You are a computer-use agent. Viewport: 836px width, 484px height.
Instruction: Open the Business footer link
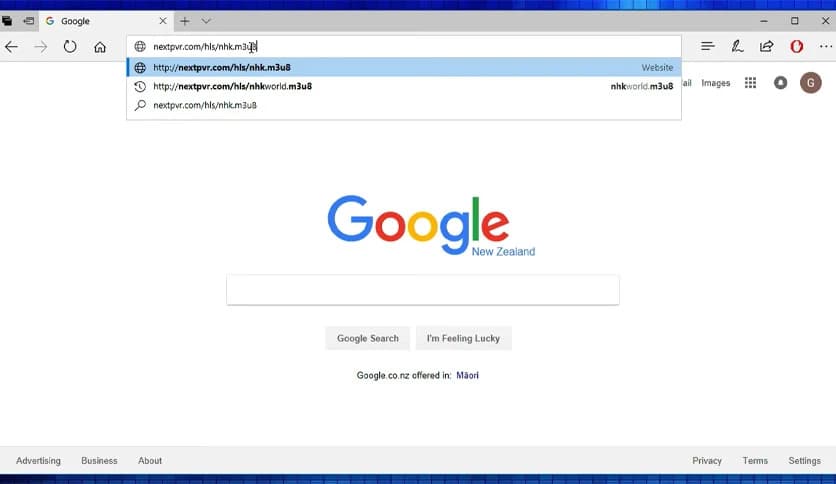pos(99,461)
